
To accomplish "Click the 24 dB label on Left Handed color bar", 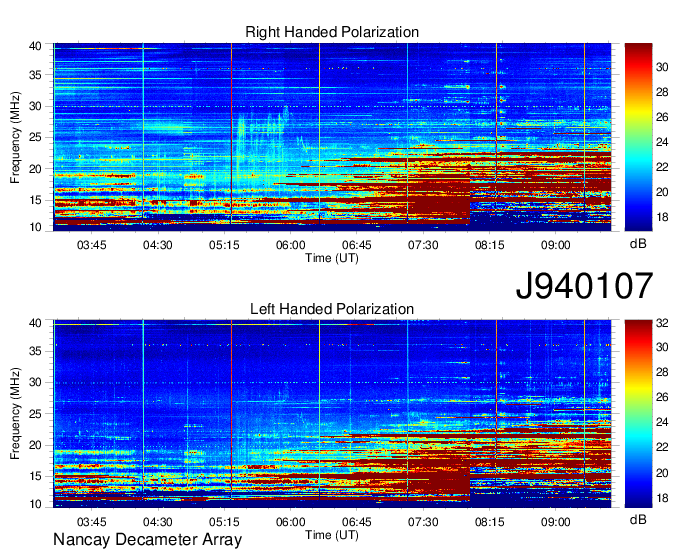I will (662, 422).
